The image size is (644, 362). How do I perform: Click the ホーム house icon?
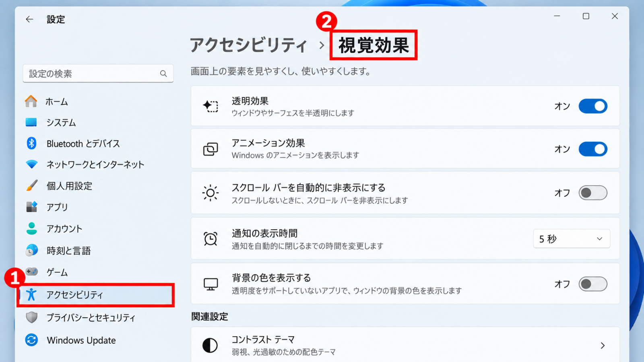(31, 101)
